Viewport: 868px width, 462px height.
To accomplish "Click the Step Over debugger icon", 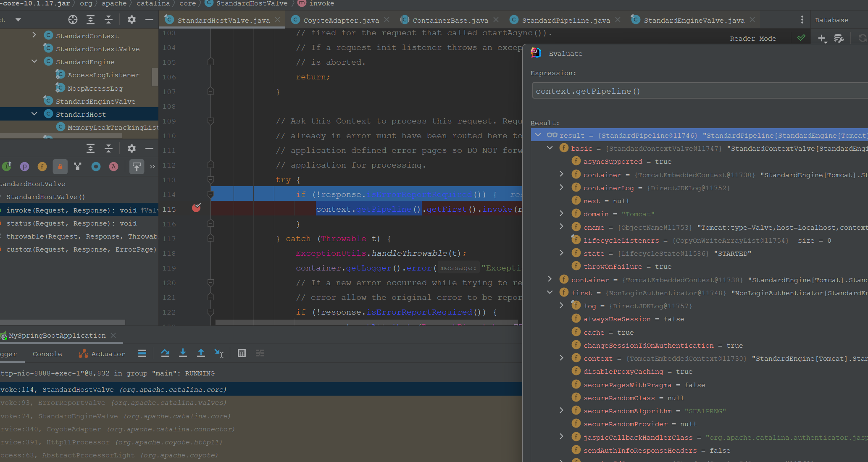I will coord(165,353).
